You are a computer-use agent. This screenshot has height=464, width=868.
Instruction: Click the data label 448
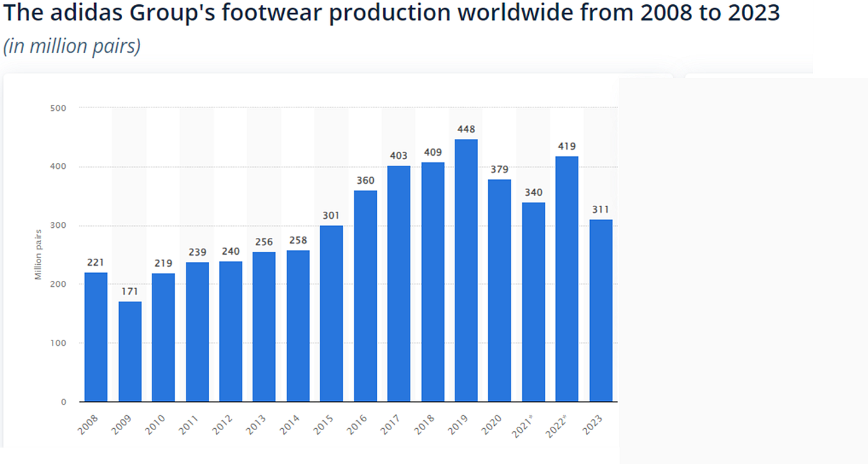click(466, 129)
